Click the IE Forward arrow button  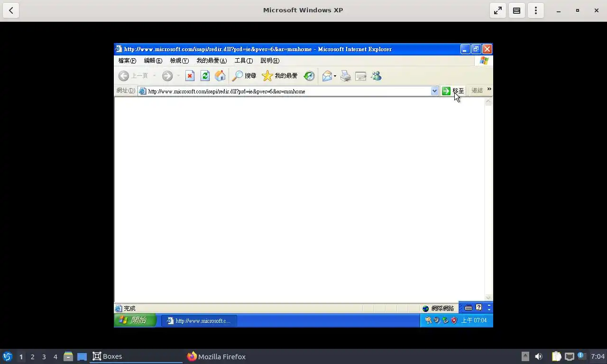pos(167,76)
